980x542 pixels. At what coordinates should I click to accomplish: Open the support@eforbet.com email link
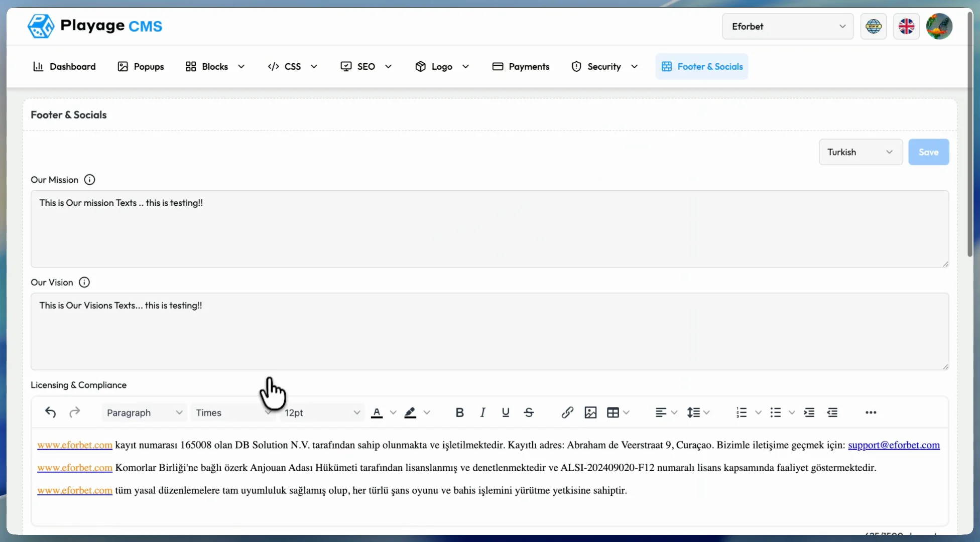(894, 445)
